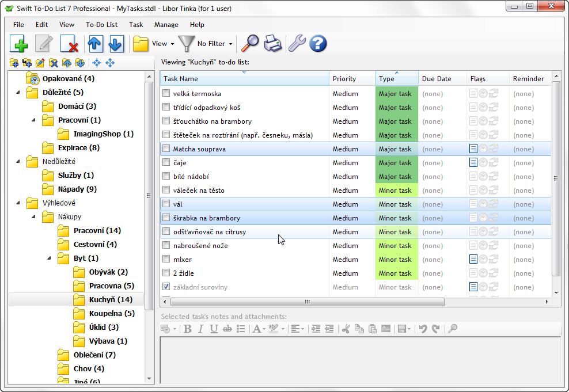Screen dimensions: 569x392
Task: Click the green plus Add Task icon
Action: point(19,44)
